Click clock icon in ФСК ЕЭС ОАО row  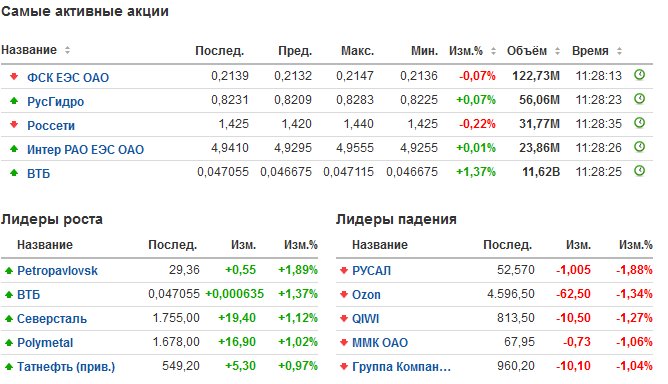(x=639, y=75)
